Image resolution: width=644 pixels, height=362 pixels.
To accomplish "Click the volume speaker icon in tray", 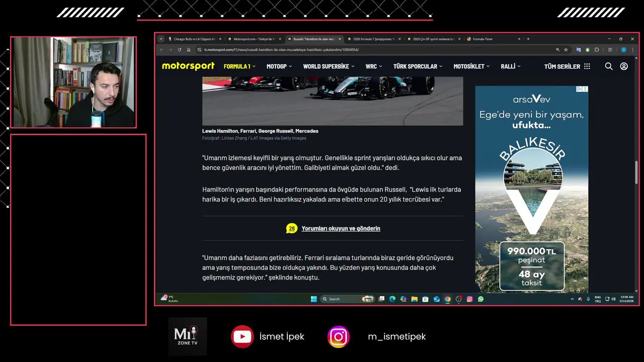I will point(613,299).
